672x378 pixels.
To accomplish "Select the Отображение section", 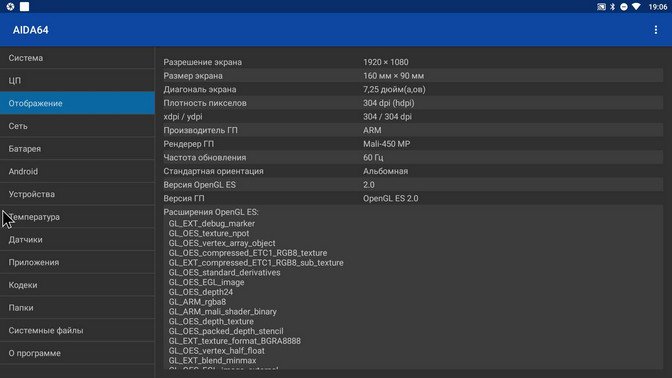I will [x=77, y=103].
